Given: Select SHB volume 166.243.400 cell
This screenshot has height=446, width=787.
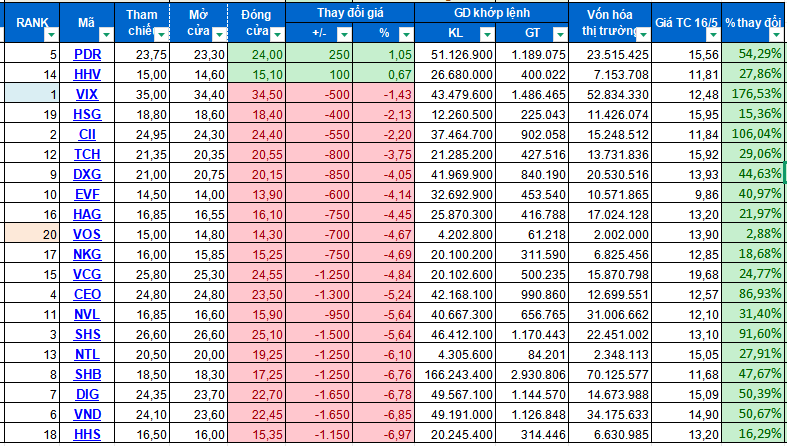Looking at the screenshot, I should (x=455, y=374).
